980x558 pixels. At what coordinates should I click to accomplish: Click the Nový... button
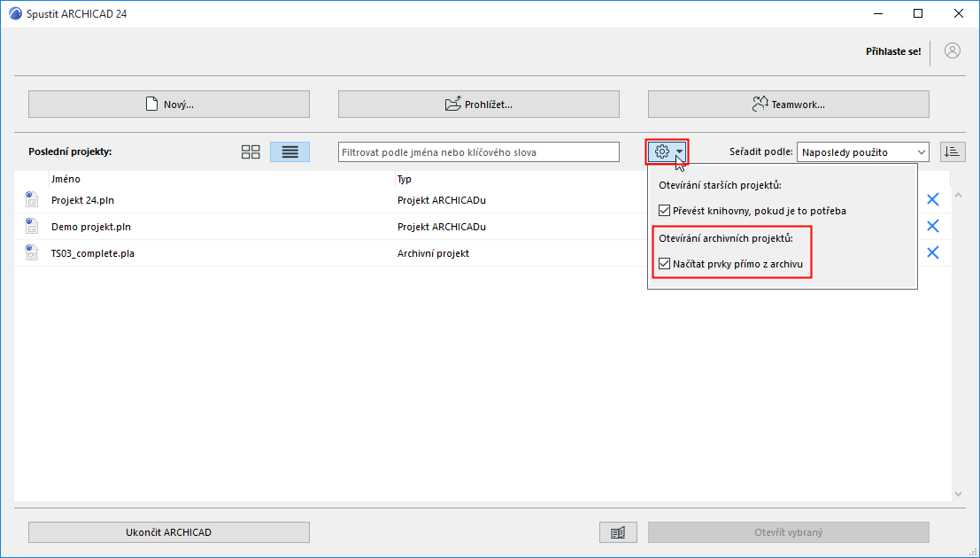(168, 104)
